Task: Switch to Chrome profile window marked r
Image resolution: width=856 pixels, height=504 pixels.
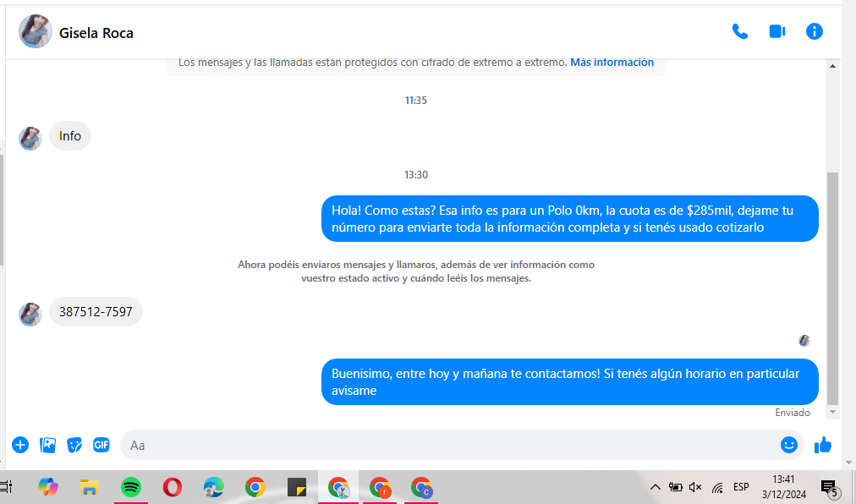Action: point(380,487)
